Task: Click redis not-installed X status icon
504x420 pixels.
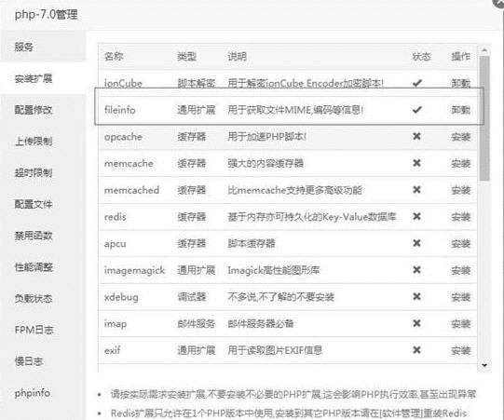Action: (416, 216)
